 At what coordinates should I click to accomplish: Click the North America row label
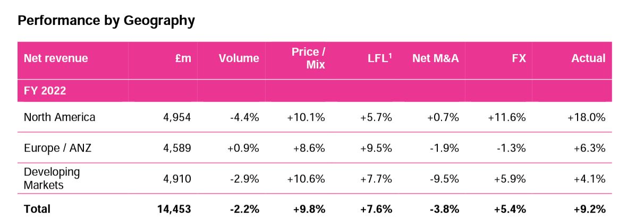click(60, 117)
